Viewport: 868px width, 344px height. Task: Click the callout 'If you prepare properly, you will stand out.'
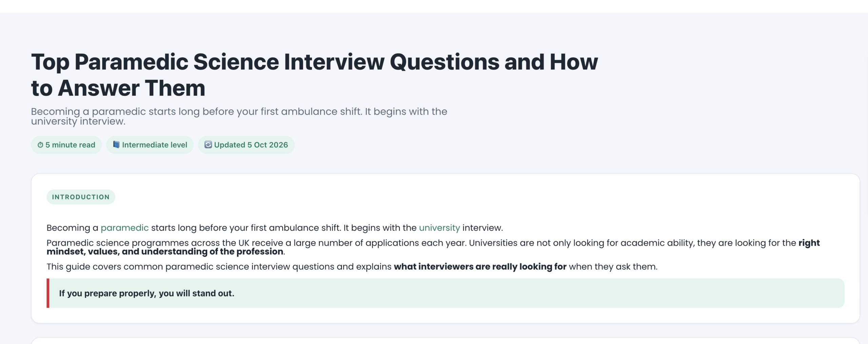446,293
